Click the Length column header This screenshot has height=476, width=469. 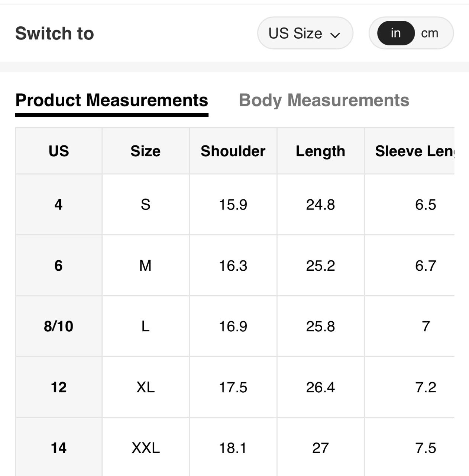coord(320,151)
